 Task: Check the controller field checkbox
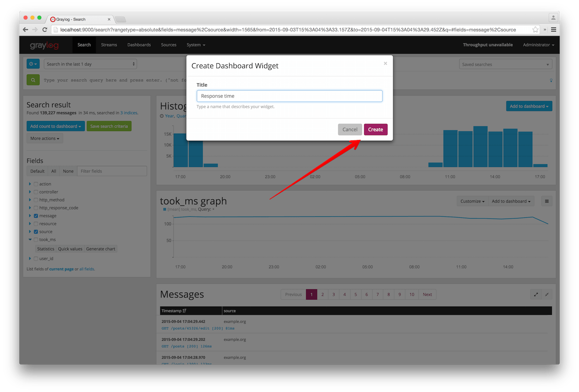[x=36, y=192]
